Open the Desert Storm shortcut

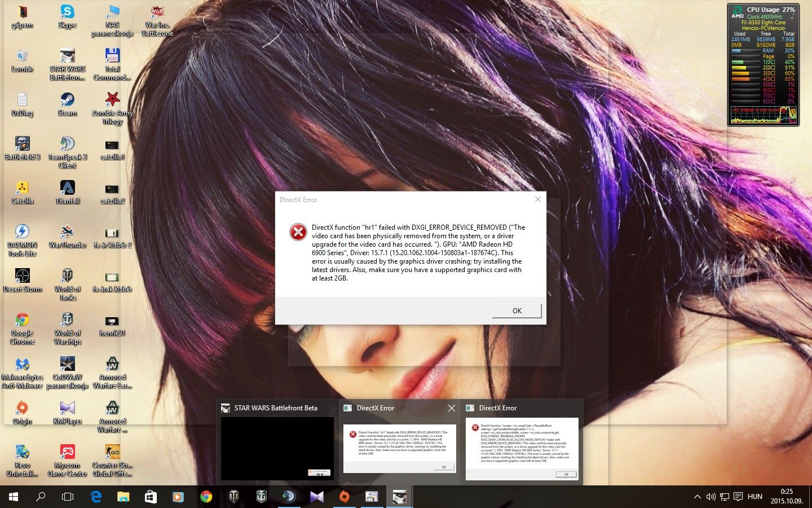point(22,281)
